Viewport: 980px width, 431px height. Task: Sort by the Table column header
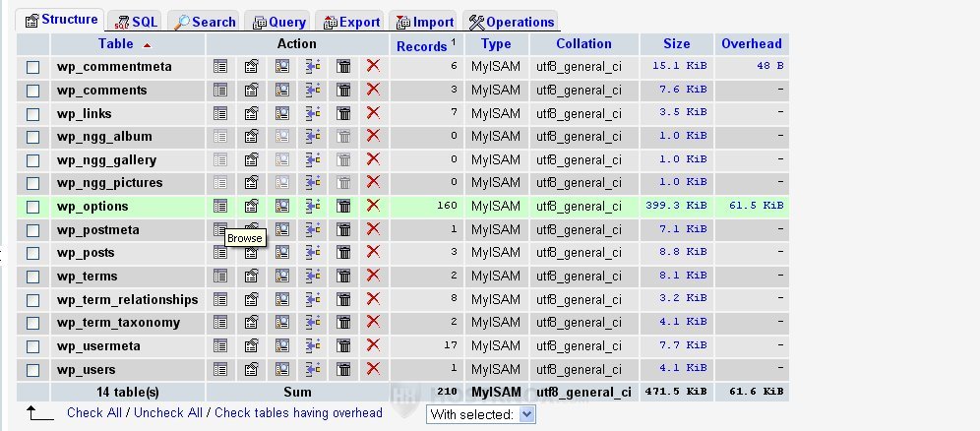pyautogui.click(x=116, y=43)
